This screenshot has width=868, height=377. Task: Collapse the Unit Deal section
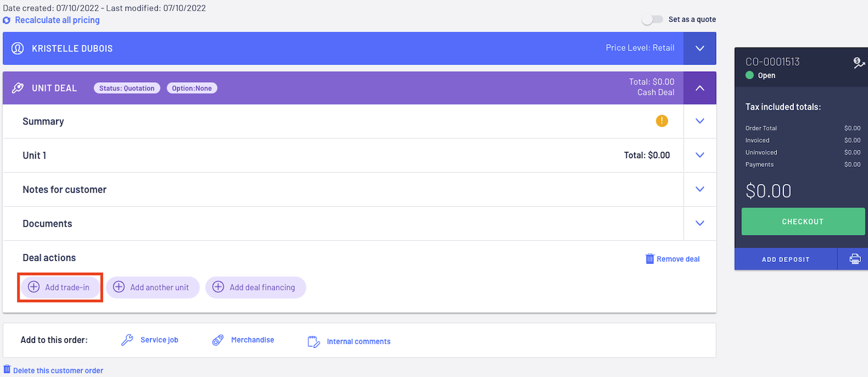click(x=700, y=88)
